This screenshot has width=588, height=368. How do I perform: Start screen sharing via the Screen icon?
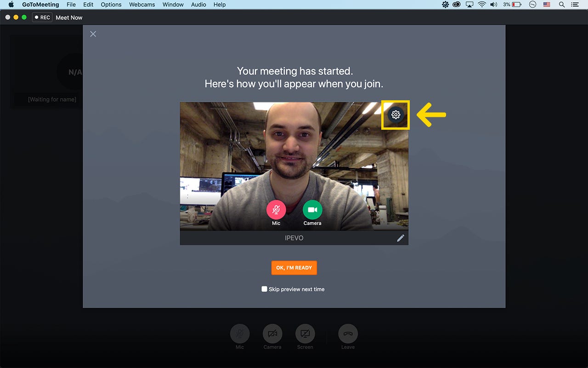click(305, 333)
